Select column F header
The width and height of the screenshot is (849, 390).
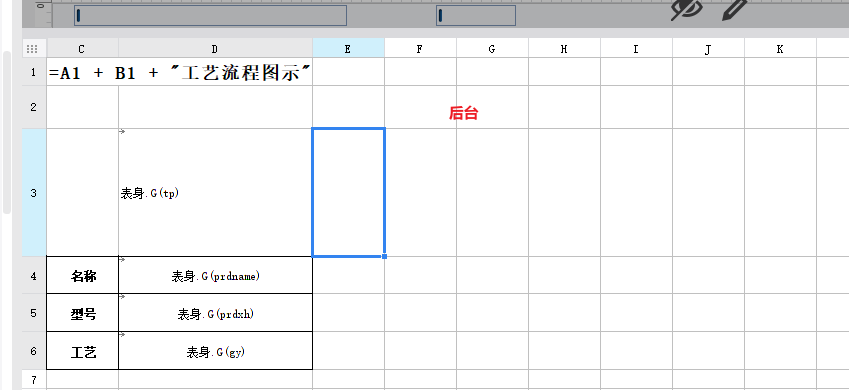[421, 49]
